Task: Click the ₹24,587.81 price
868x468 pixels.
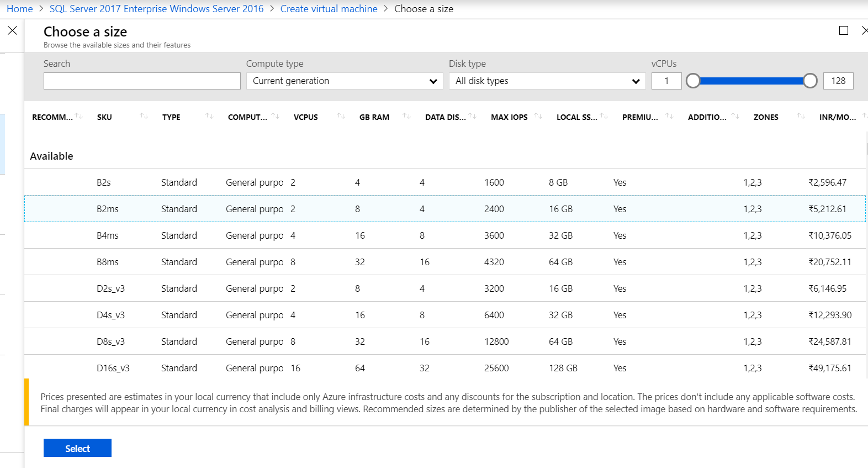Action: coord(830,341)
